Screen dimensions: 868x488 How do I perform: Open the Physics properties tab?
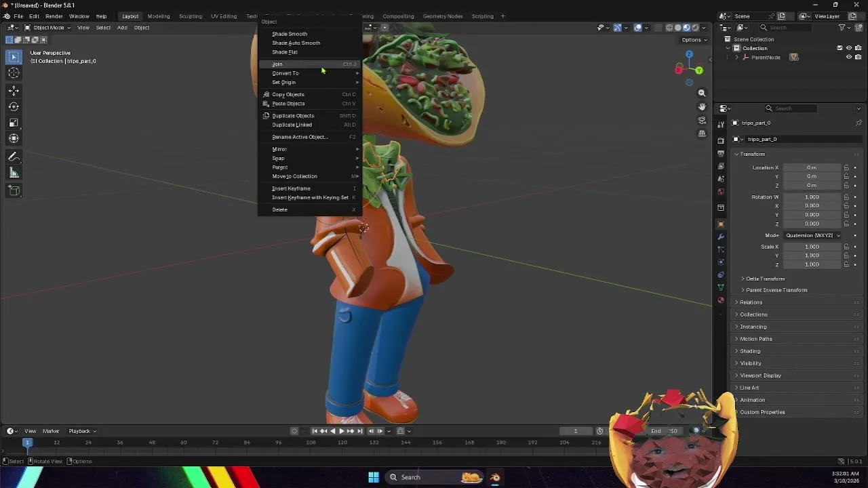pyautogui.click(x=721, y=262)
